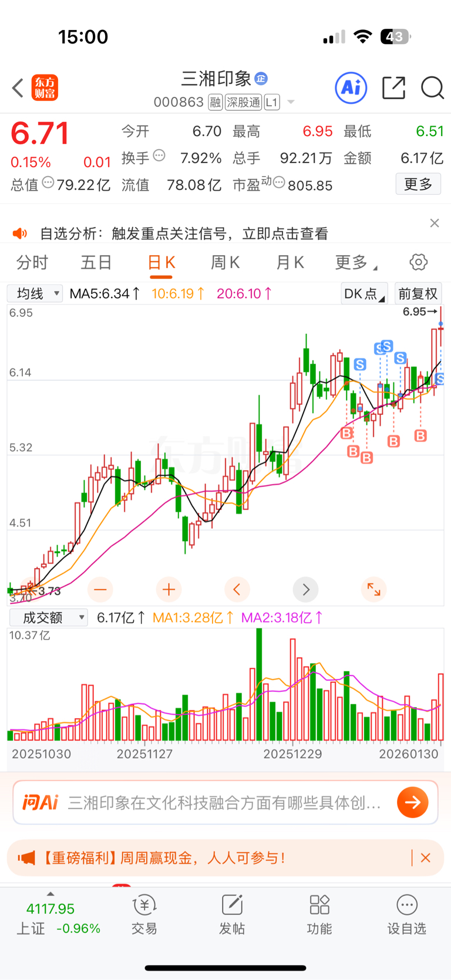Image resolution: width=451 pixels, height=980 pixels.
Task: Select the 日K tab
Action: (x=161, y=262)
